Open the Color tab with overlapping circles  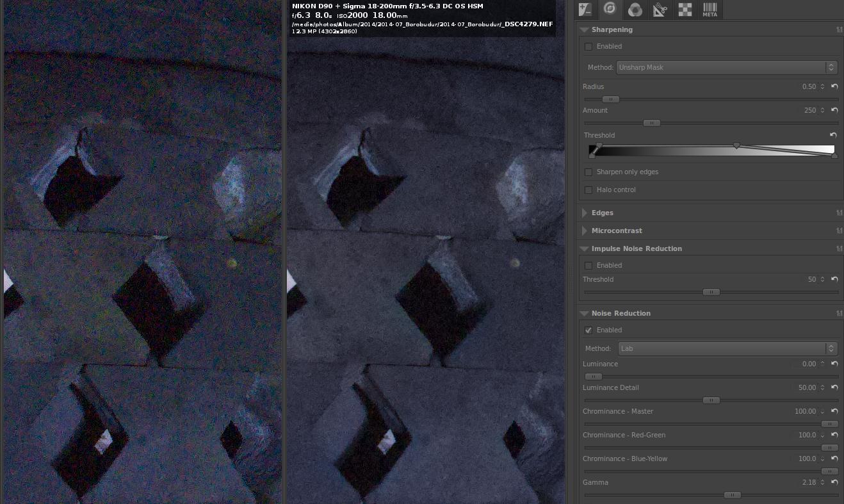(x=635, y=10)
